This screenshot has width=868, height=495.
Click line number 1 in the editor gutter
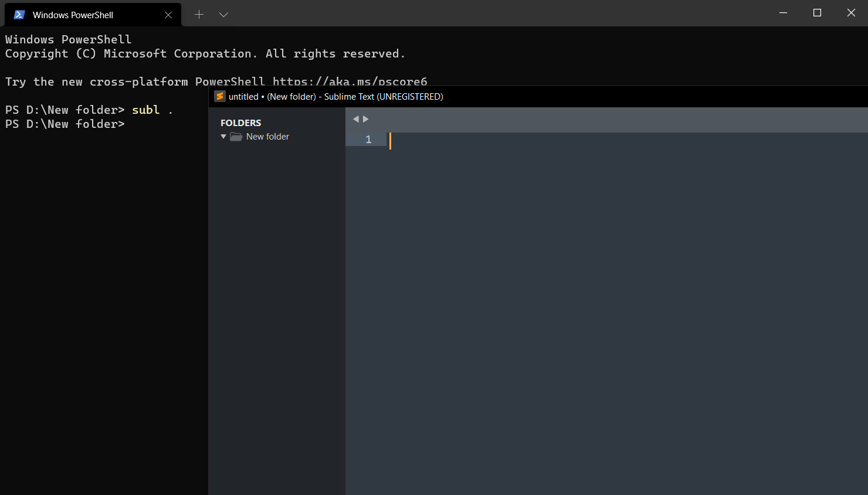368,139
